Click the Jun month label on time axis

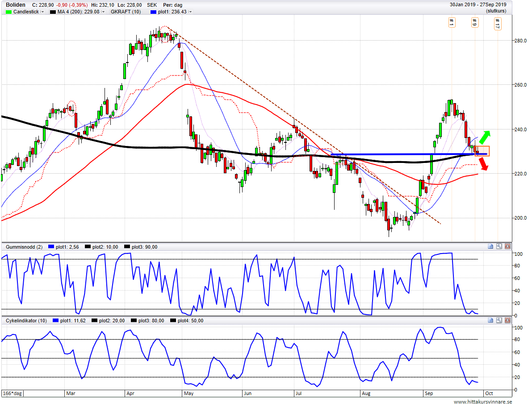coord(247,393)
